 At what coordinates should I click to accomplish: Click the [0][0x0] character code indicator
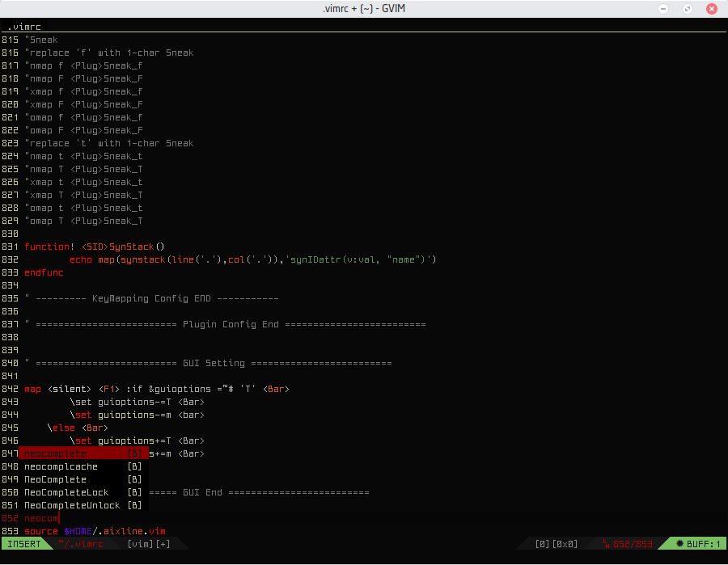pos(557,544)
